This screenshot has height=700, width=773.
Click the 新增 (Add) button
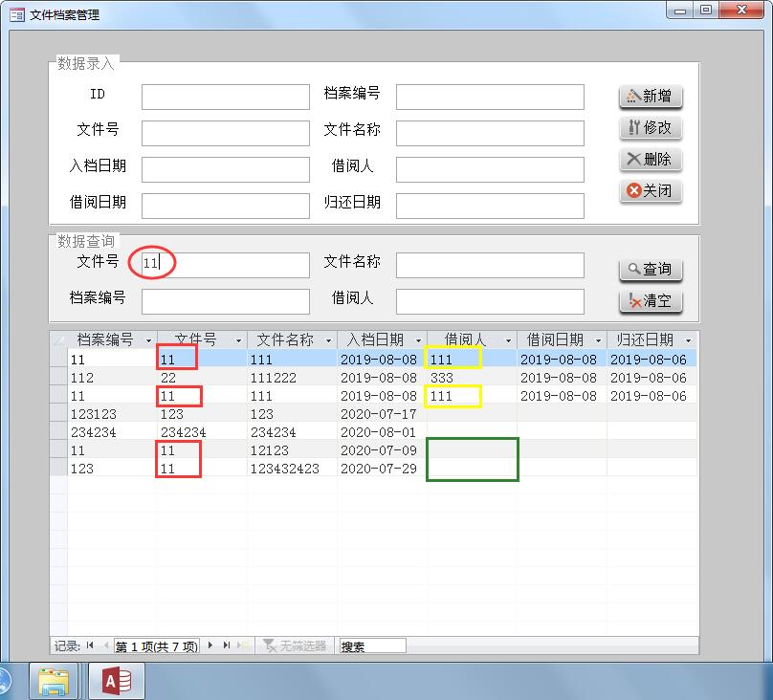coord(651,96)
